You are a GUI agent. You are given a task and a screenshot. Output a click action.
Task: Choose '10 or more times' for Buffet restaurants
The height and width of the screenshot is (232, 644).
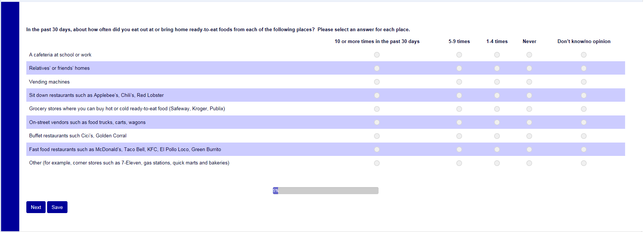coord(377,136)
